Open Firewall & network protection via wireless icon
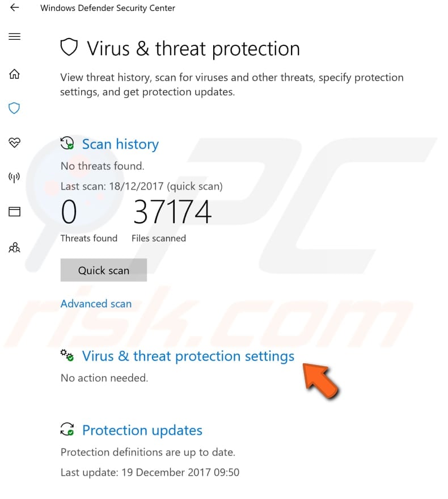The height and width of the screenshot is (499, 448). [x=14, y=178]
